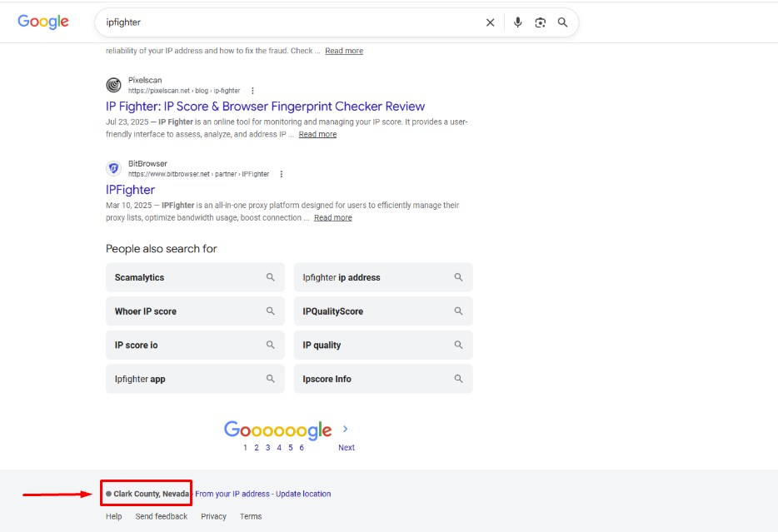Search for IP quality suggestion

[x=383, y=345]
